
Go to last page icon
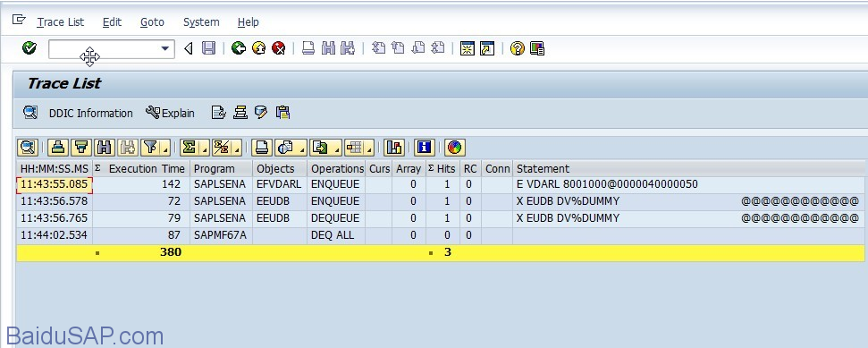tap(438, 48)
